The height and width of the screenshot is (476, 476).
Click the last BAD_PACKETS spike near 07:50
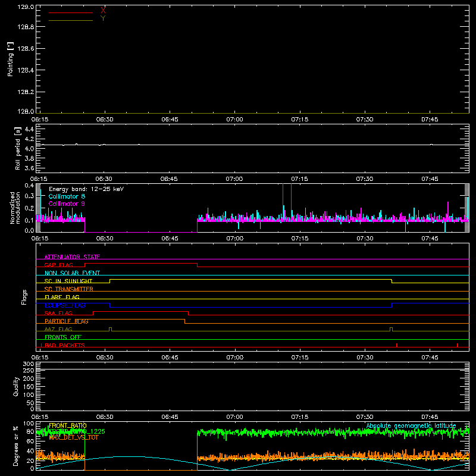tap(458, 345)
